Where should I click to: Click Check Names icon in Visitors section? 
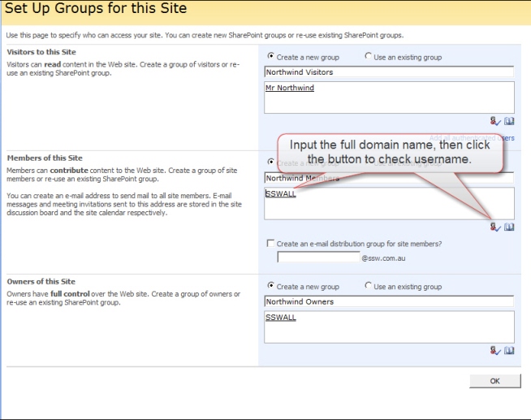point(496,121)
